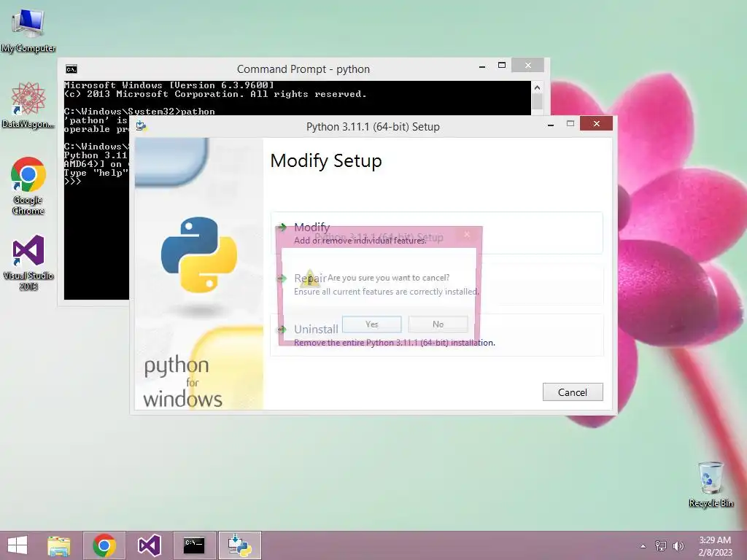Screen dimensions: 747x560
Task: Click the Command Prompt title bar icon
Action: (x=71, y=69)
